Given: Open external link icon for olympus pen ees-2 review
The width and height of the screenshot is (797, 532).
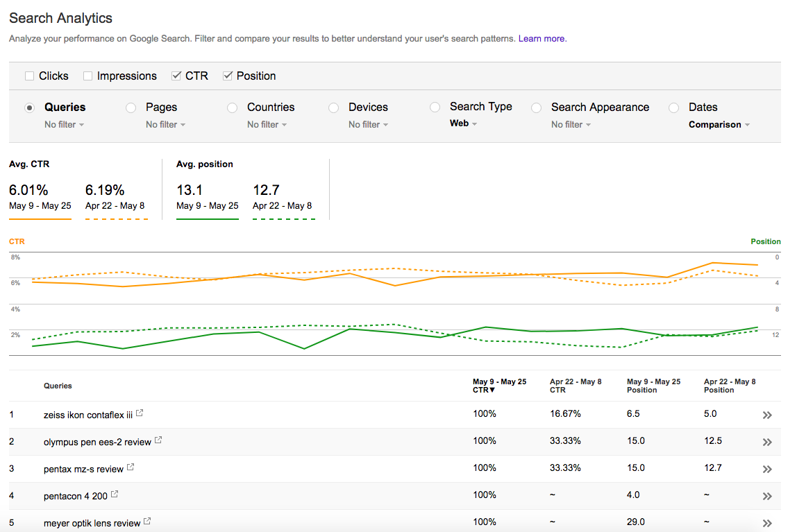Looking at the screenshot, I should tap(158, 440).
